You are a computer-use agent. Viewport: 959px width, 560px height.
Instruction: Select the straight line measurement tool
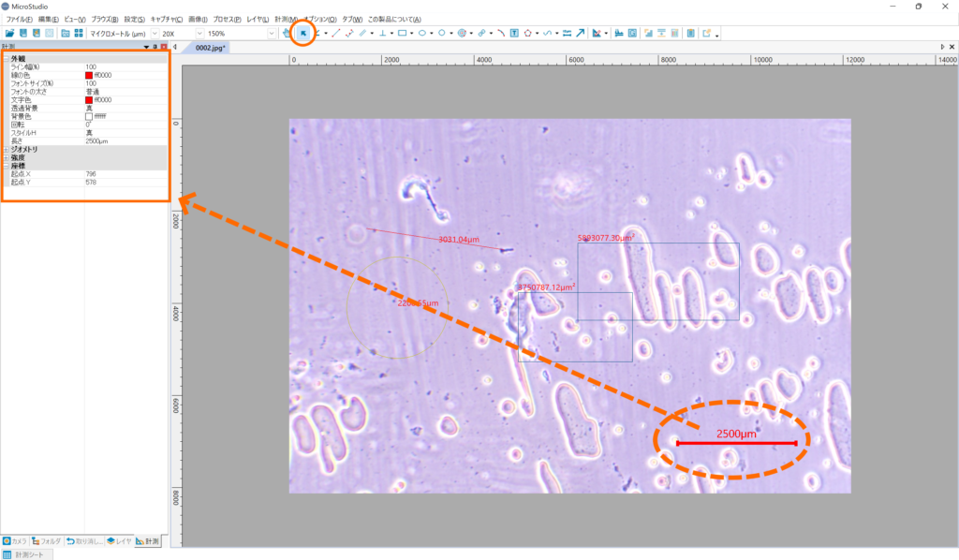[336, 33]
